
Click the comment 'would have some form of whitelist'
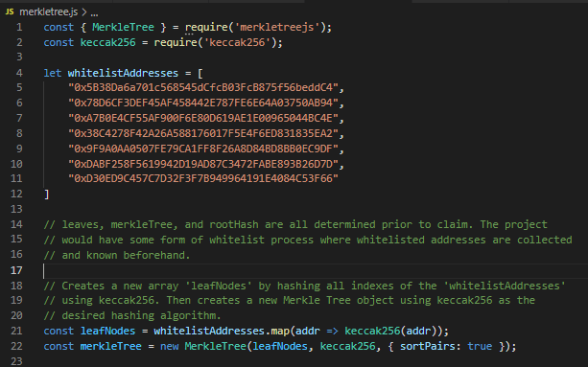[308, 241]
